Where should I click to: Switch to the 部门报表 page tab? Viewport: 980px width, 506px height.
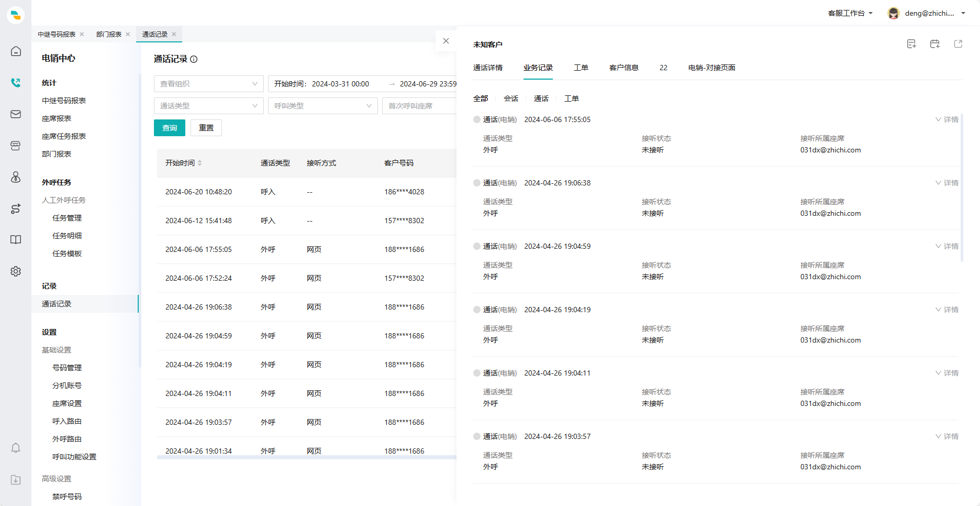pos(109,34)
